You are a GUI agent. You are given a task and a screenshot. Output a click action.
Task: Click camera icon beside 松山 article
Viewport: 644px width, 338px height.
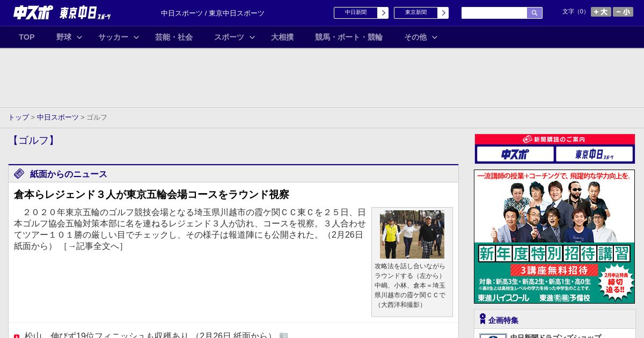pyautogui.click(x=283, y=335)
